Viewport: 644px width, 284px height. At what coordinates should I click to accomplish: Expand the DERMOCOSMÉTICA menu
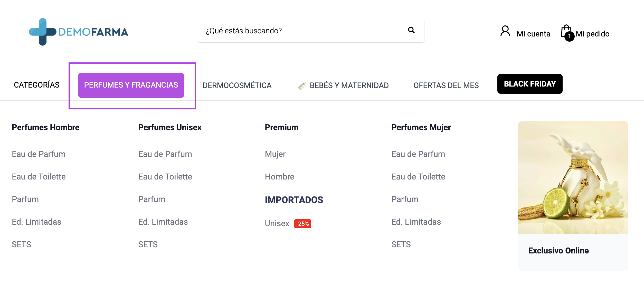pyautogui.click(x=237, y=86)
